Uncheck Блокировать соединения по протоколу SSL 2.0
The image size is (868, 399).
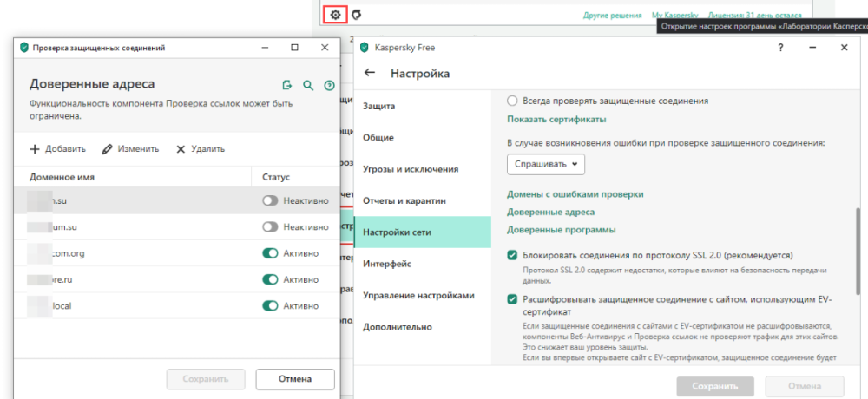pyautogui.click(x=512, y=255)
